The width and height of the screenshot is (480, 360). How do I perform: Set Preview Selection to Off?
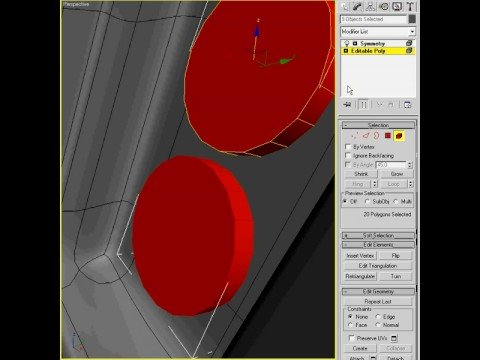tap(345, 202)
